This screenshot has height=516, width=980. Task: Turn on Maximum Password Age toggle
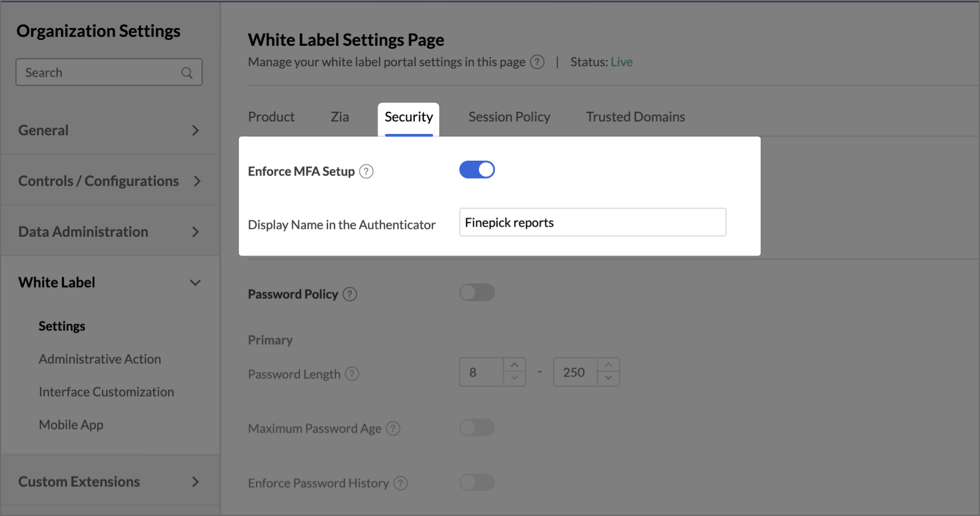pyautogui.click(x=477, y=427)
